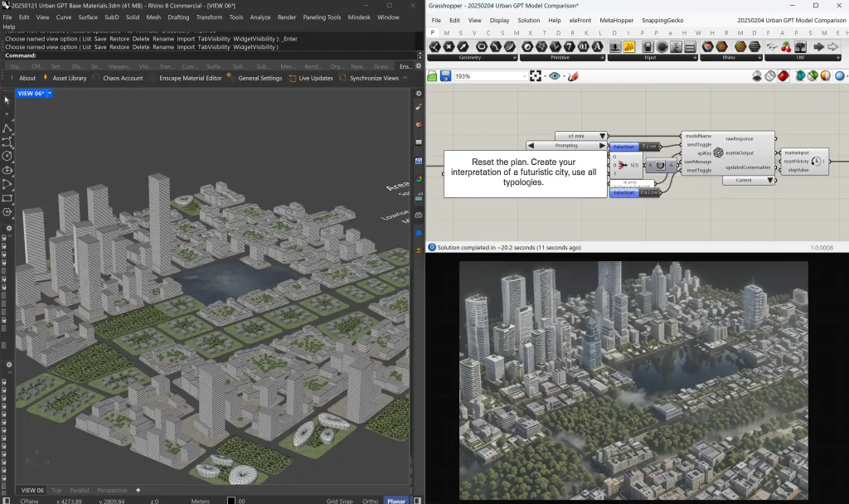Open file using green folder icon
849x504 pixels.
pos(432,76)
